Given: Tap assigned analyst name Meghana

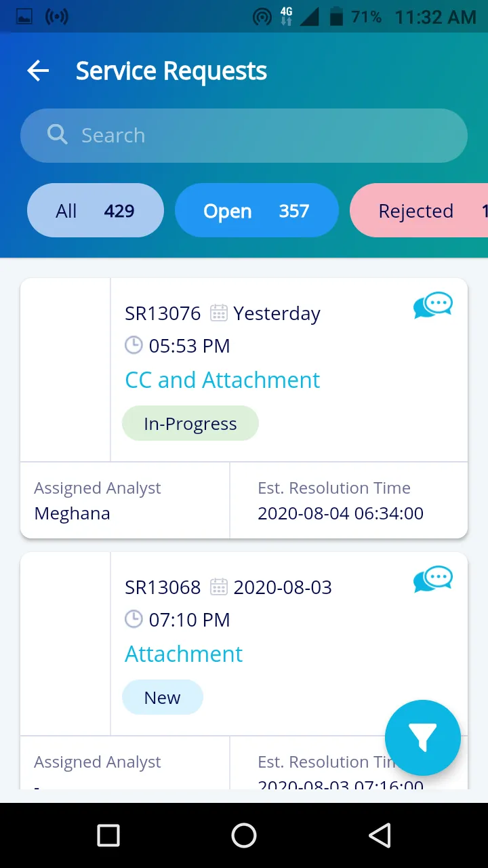Looking at the screenshot, I should point(72,514).
